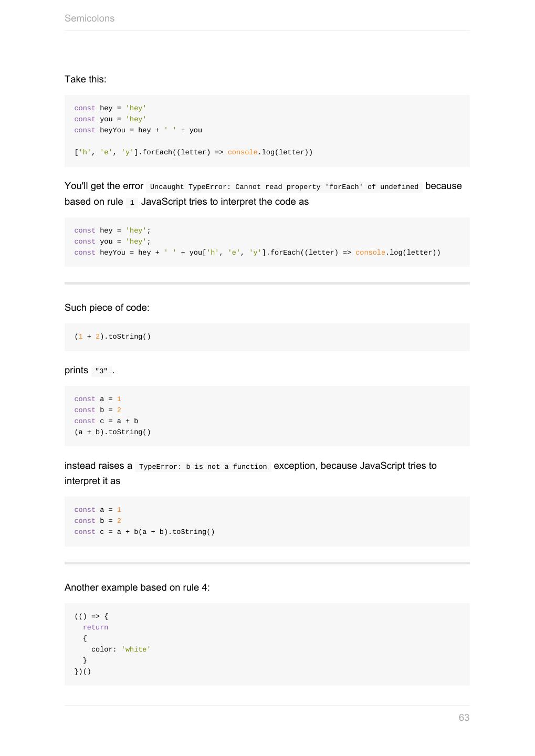535x756 pixels.
Task: Click the "const you = 'hey'" line in first block
Action: (x=110, y=119)
